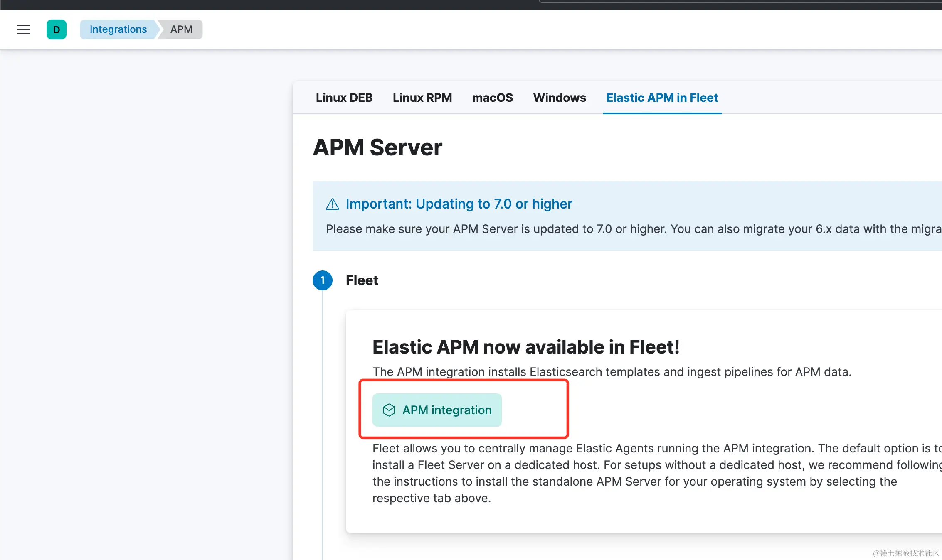942x560 pixels.
Task: Click the package icon inside APM integration button
Action: 389,410
